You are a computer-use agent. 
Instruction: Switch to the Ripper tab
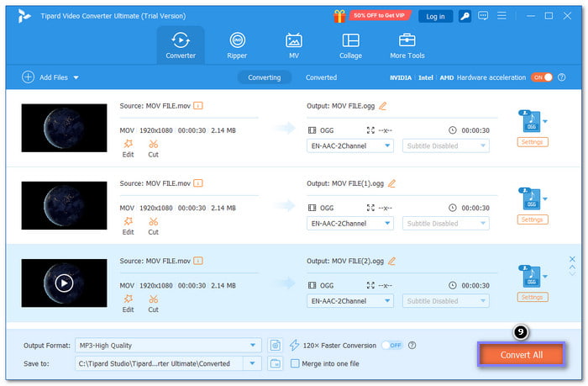click(x=237, y=45)
